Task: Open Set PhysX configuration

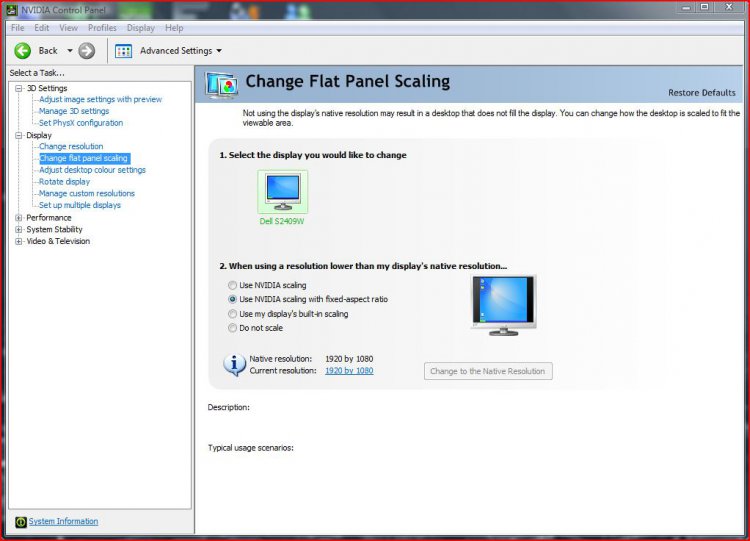Action: (81, 123)
